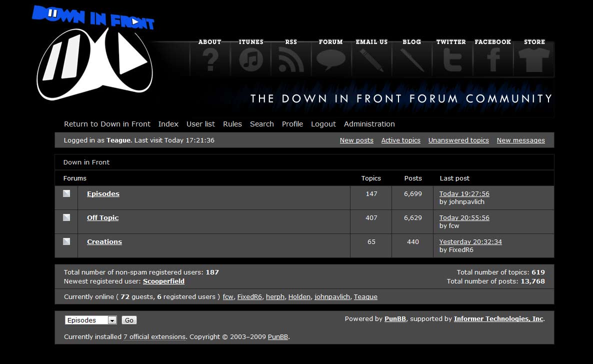The image size is (593, 364).
Task: Open the Rules menu item
Action: click(x=232, y=124)
